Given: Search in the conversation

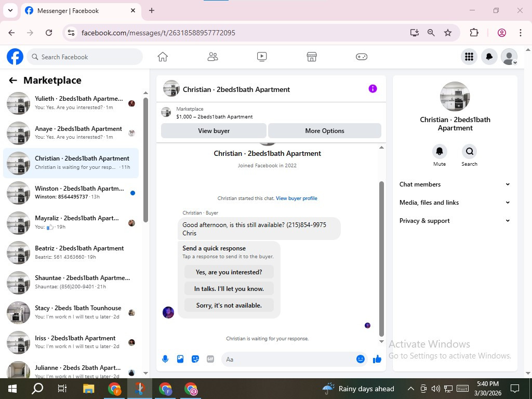Looking at the screenshot, I should coord(469,151).
